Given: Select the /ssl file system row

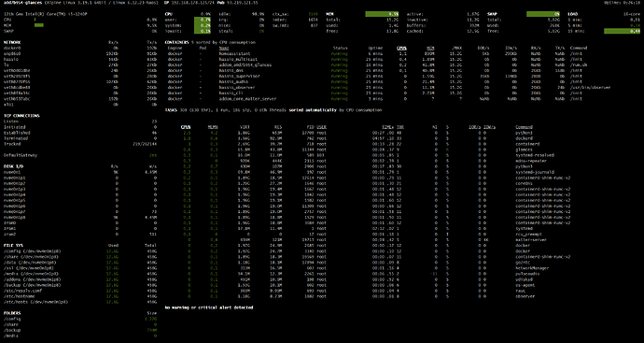Looking at the screenshot, I should click(80, 268).
